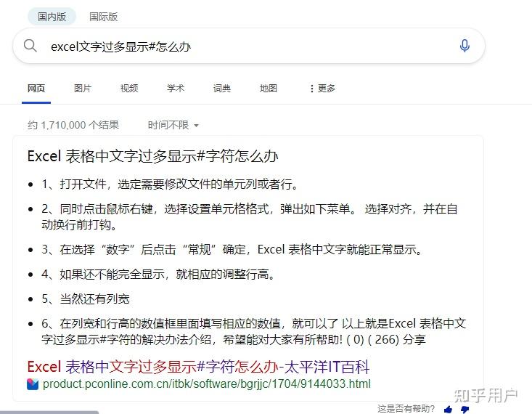Open the 更多 search categories dropdown
Screen dimensions: 532x414
click(x=323, y=89)
